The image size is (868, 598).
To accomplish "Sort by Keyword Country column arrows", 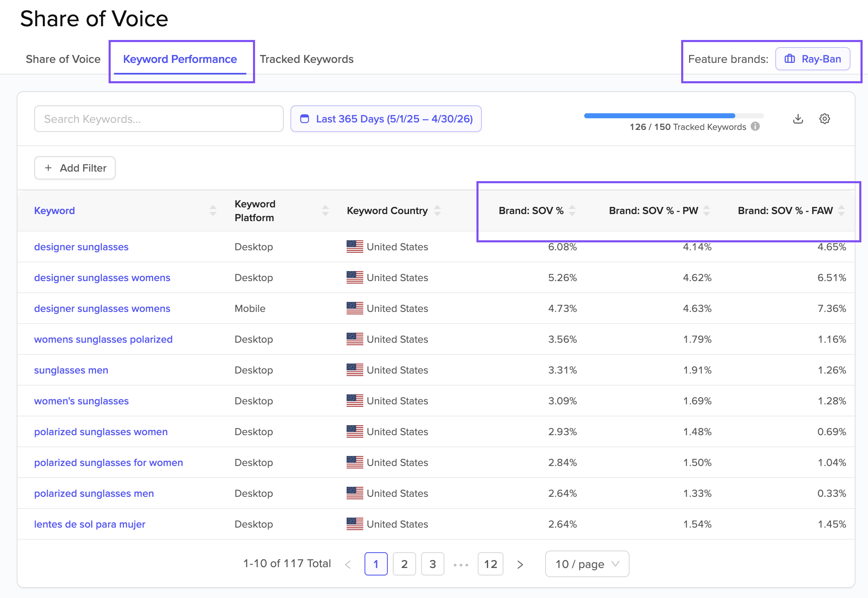I will tap(437, 210).
